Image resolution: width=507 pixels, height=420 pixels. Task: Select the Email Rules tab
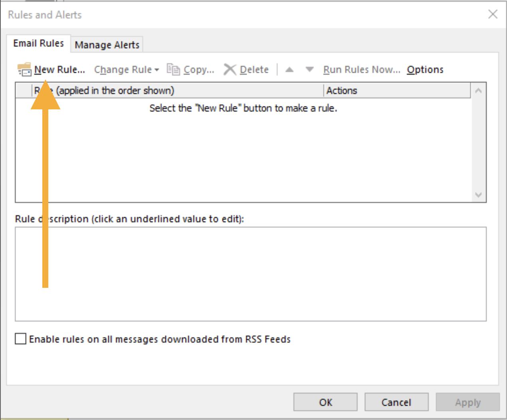click(38, 43)
